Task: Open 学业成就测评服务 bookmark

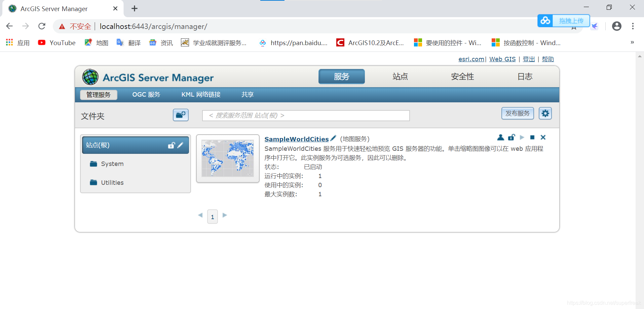Action: click(x=214, y=43)
